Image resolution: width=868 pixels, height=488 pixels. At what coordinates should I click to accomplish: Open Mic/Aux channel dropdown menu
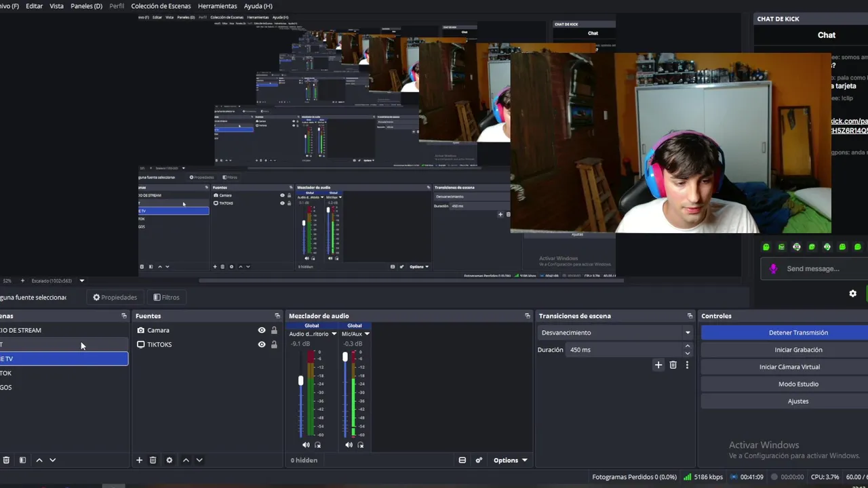367,333
